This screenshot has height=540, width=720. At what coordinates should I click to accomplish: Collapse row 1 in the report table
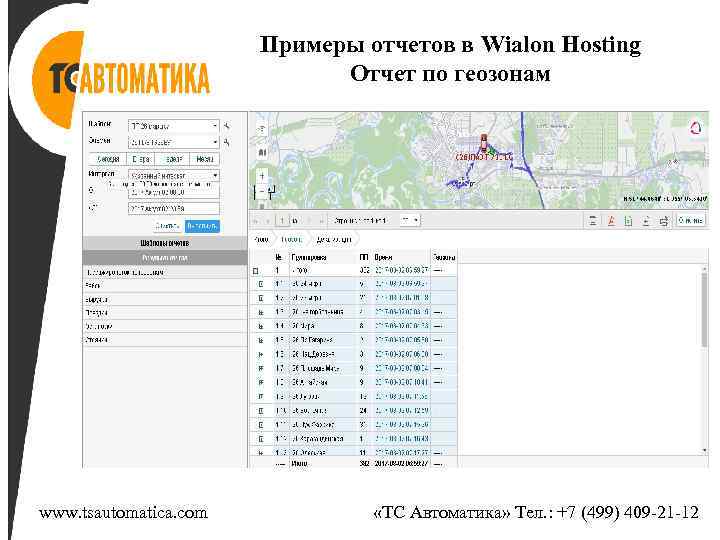[x=256, y=271]
